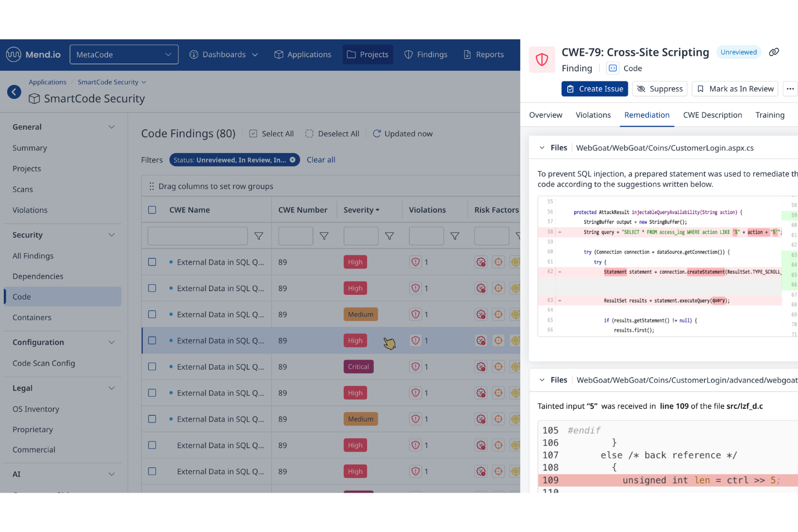Click the red badge risk factor icon on the Medium row
798x532 pixels.
[480, 314]
